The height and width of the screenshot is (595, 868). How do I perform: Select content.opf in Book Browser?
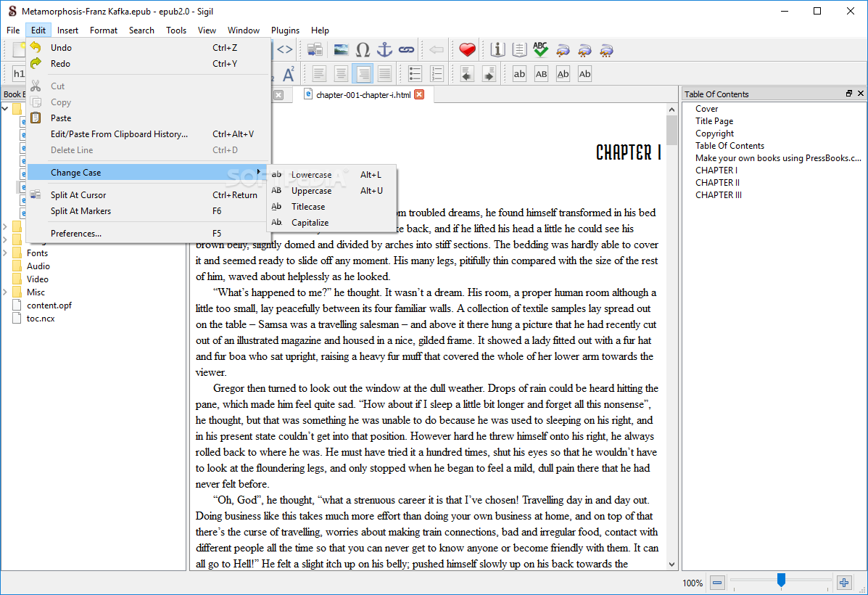coord(49,305)
